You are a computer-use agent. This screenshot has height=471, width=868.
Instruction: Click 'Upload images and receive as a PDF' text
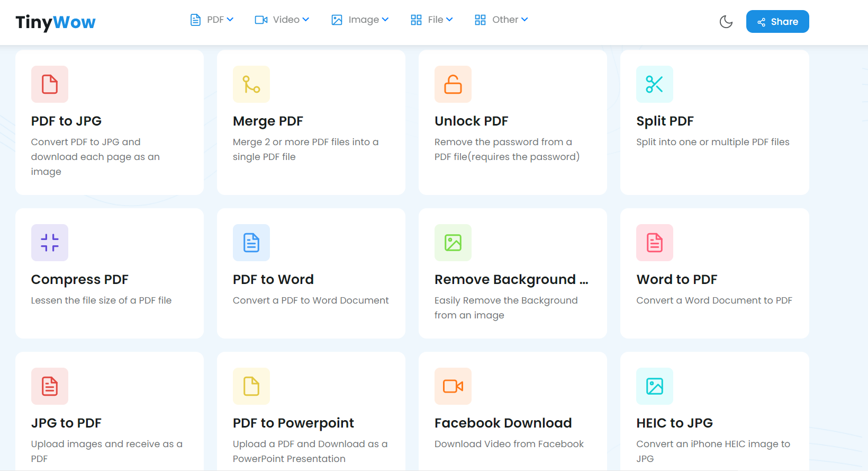click(107, 451)
